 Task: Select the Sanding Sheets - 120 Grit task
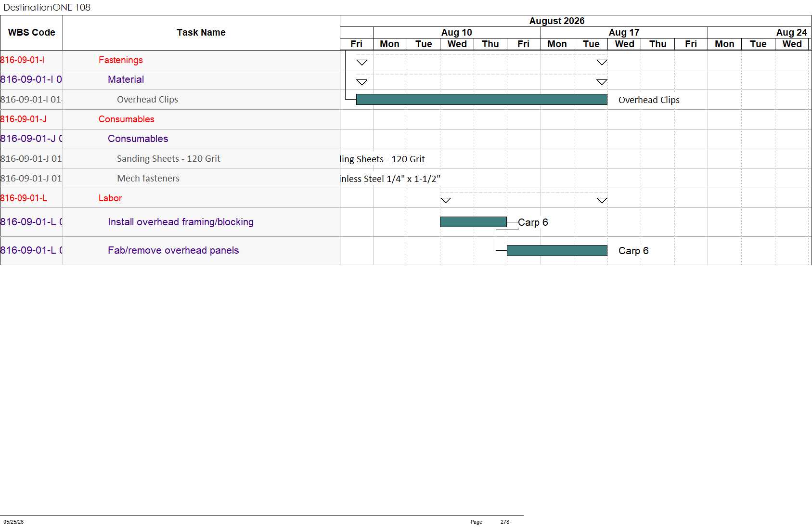point(168,159)
